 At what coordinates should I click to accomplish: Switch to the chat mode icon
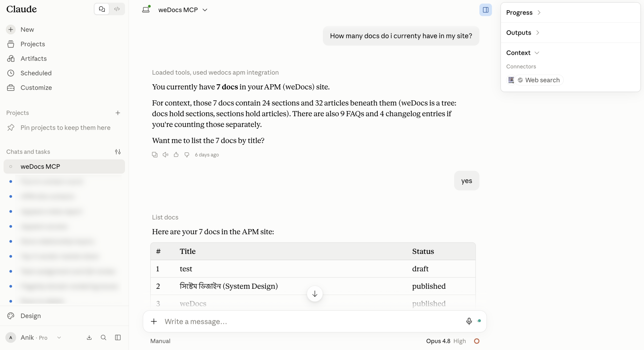point(102,9)
